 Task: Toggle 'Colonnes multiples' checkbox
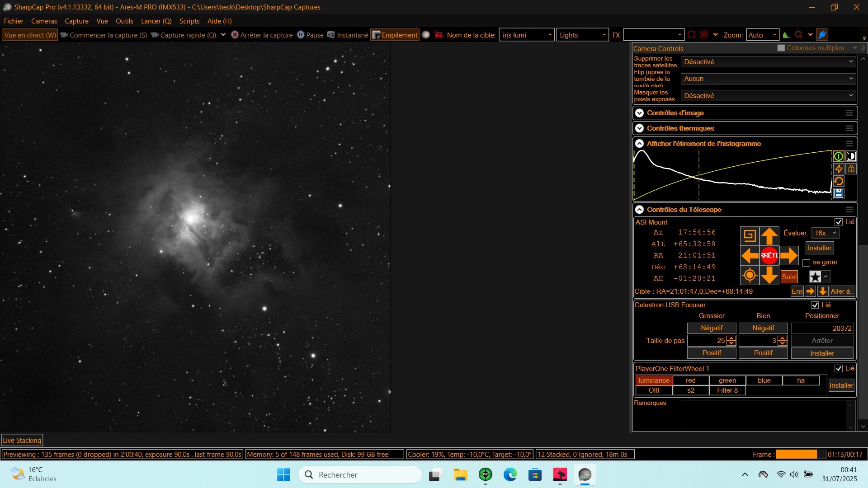(781, 48)
